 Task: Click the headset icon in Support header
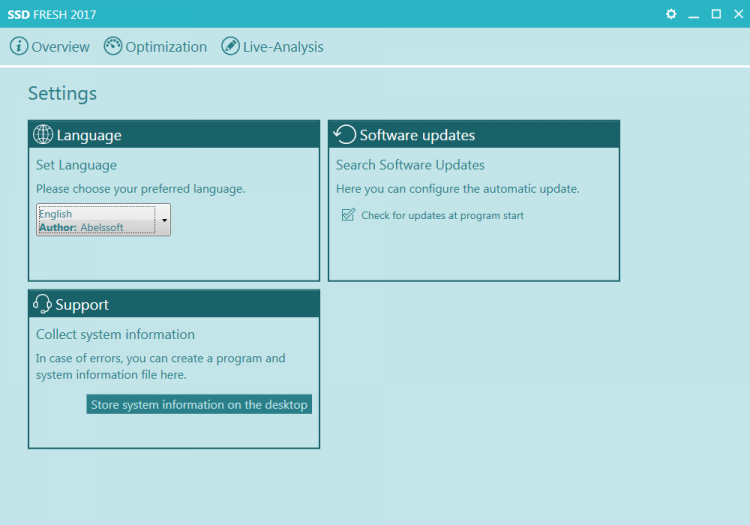[42, 304]
